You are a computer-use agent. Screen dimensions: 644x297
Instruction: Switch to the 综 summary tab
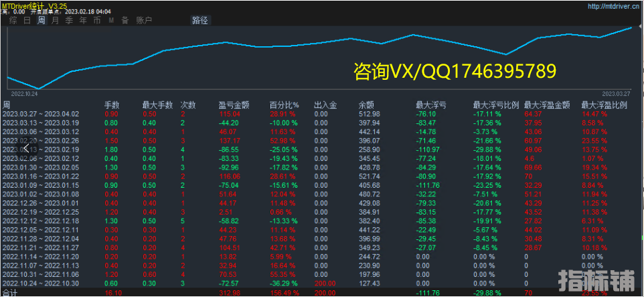13,20
